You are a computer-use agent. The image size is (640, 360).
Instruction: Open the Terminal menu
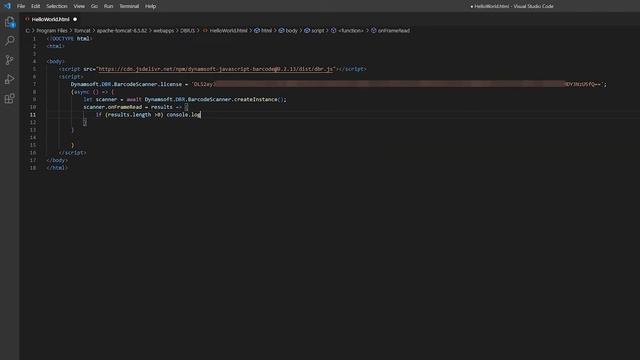pos(129,6)
